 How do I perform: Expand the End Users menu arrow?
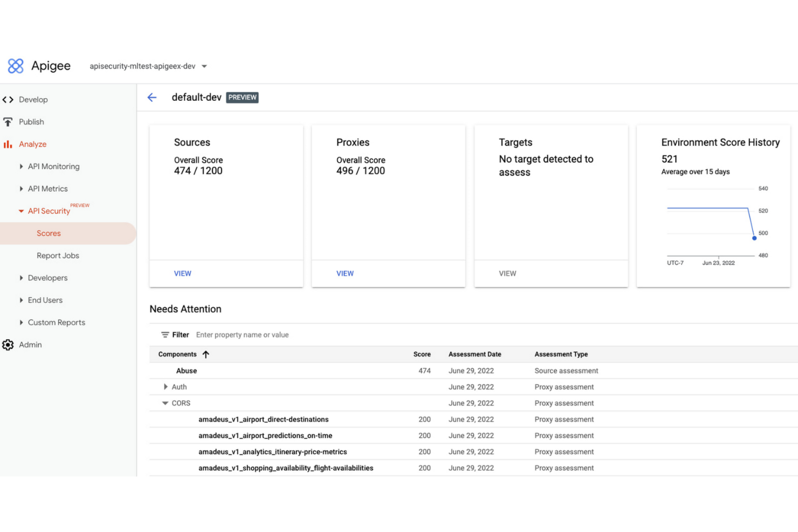point(21,300)
